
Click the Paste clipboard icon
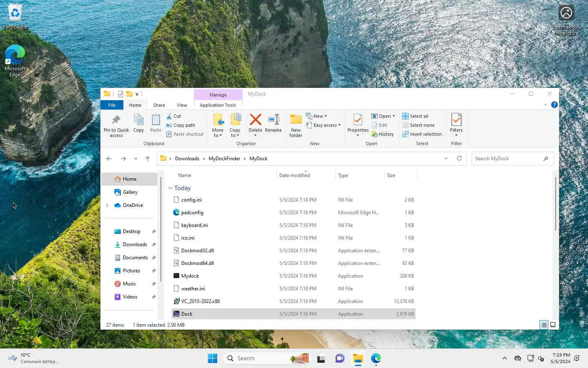coord(156,123)
